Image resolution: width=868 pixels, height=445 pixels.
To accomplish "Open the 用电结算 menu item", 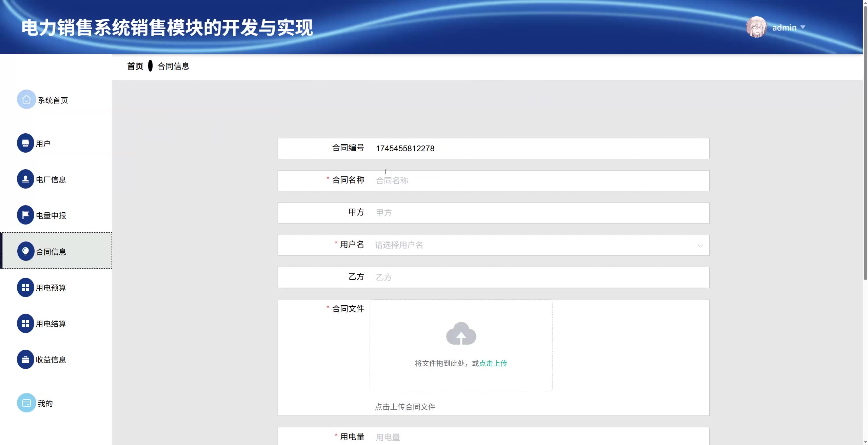I will (51, 324).
